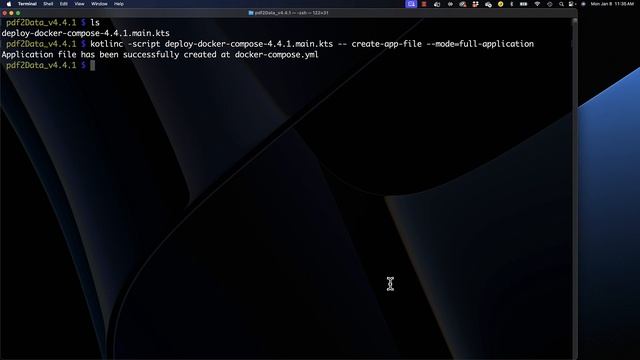Open the Shell menu

click(x=48, y=4)
